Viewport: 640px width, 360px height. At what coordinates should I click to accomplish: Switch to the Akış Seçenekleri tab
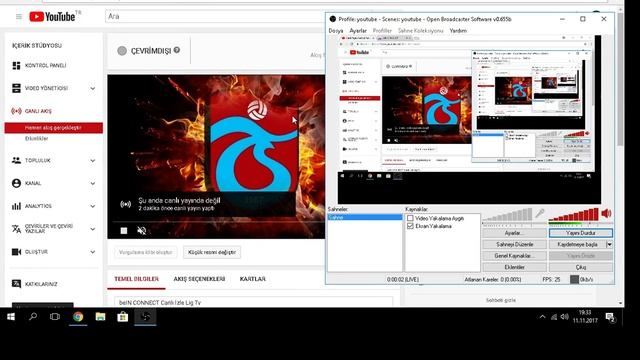click(199, 279)
